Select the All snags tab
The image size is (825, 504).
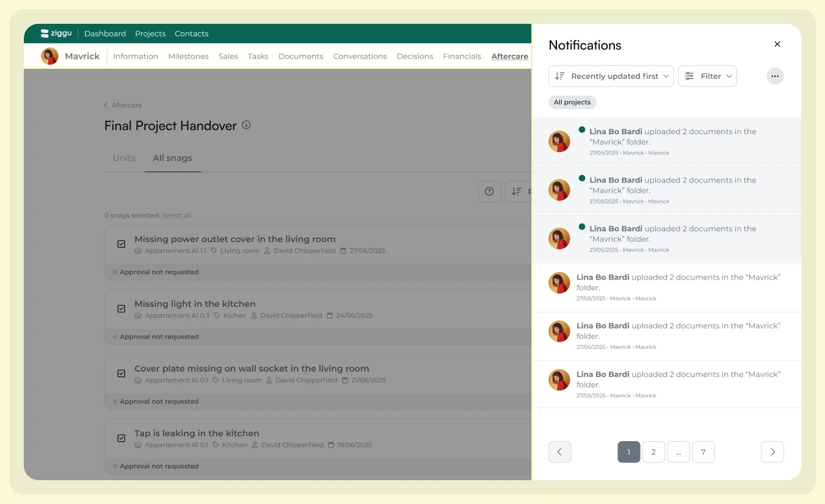pos(172,158)
